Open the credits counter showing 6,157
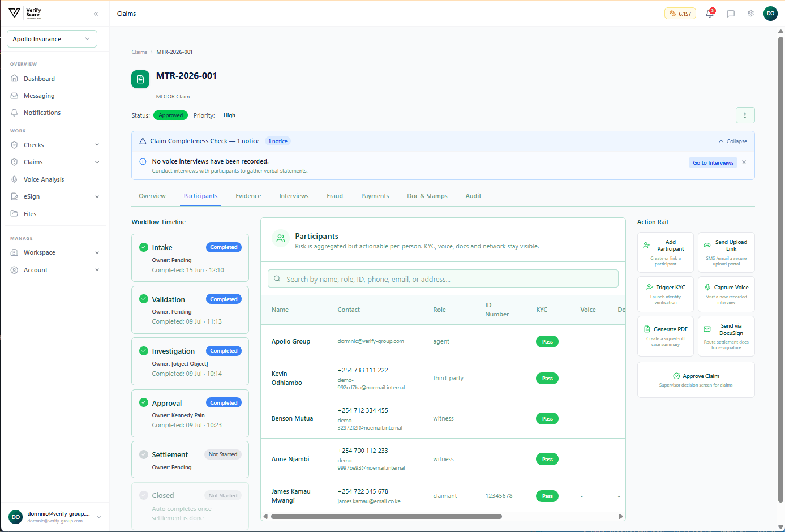Screen dimensions: 785x532 pyautogui.click(x=680, y=14)
